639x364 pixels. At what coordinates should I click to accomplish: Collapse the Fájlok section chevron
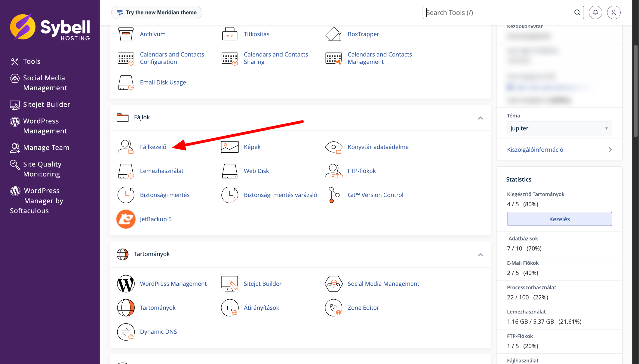(480, 118)
